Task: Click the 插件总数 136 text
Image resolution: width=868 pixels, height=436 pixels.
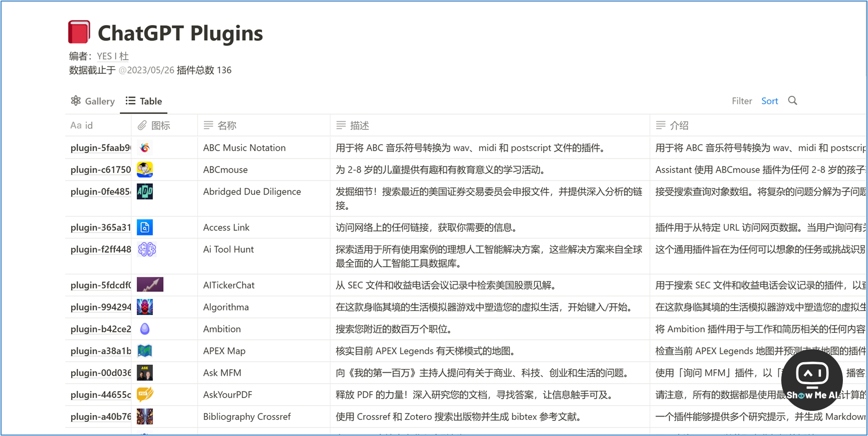Action: click(204, 70)
